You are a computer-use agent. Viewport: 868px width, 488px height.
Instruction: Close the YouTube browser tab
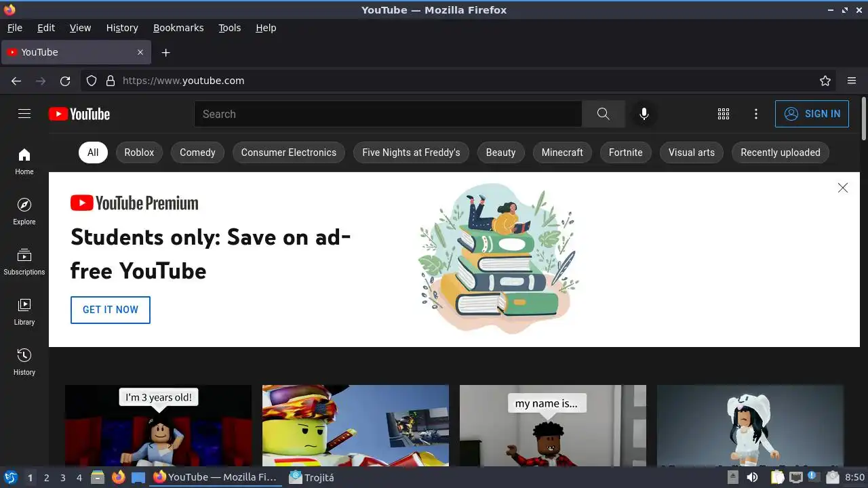pos(140,52)
